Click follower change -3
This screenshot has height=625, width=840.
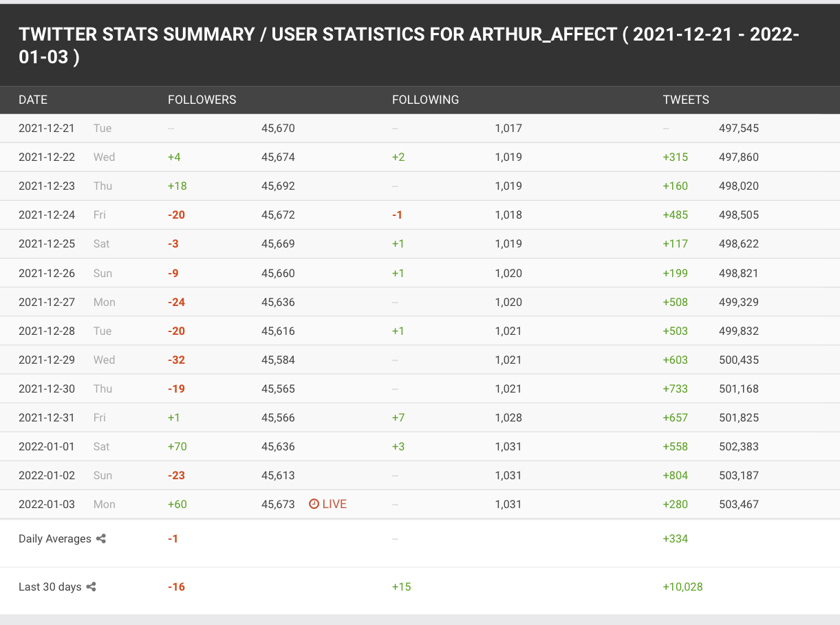tap(174, 243)
